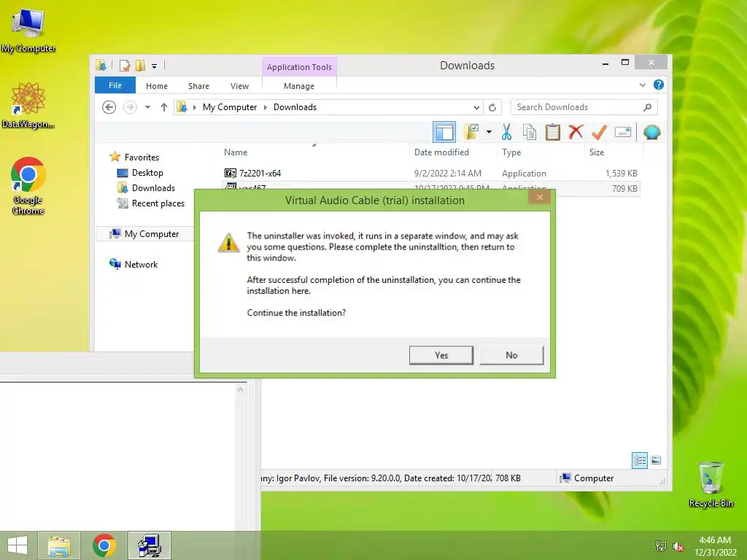Select My Computer in navigation pane
This screenshot has height=560, width=747.
pyautogui.click(x=152, y=234)
